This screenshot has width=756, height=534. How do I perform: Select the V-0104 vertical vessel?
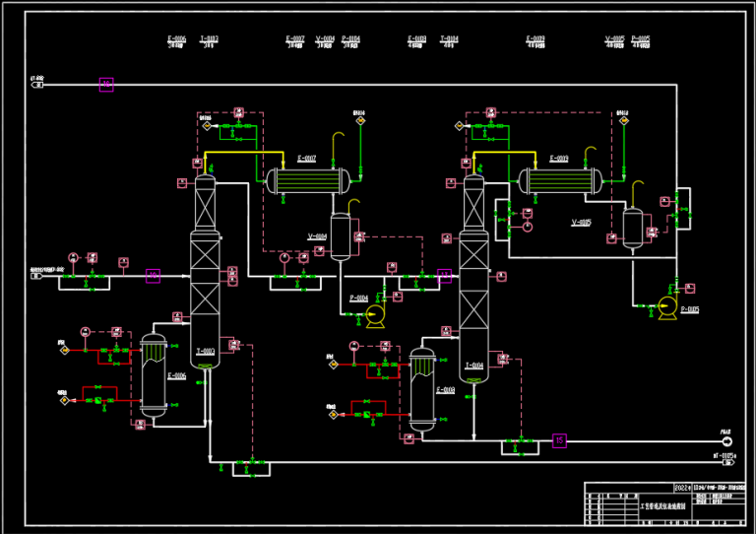[x=341, y=236]
